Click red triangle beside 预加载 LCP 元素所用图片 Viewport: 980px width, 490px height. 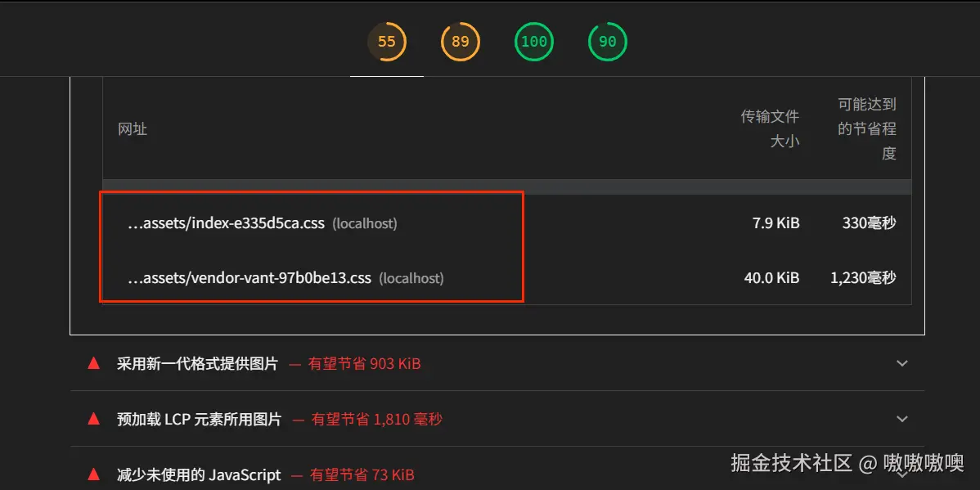click(x=94, y=419)
